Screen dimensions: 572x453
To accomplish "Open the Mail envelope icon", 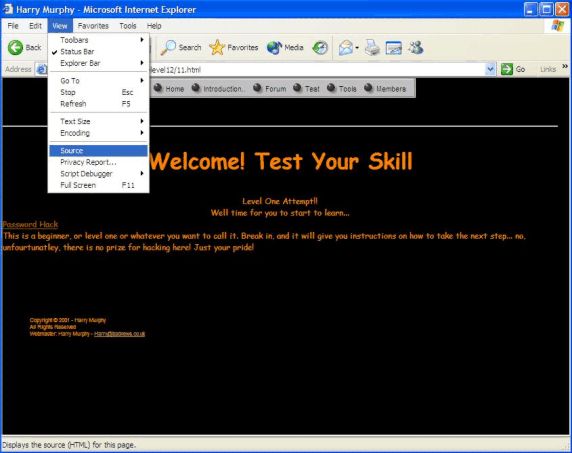I will [x=346, y=47].
